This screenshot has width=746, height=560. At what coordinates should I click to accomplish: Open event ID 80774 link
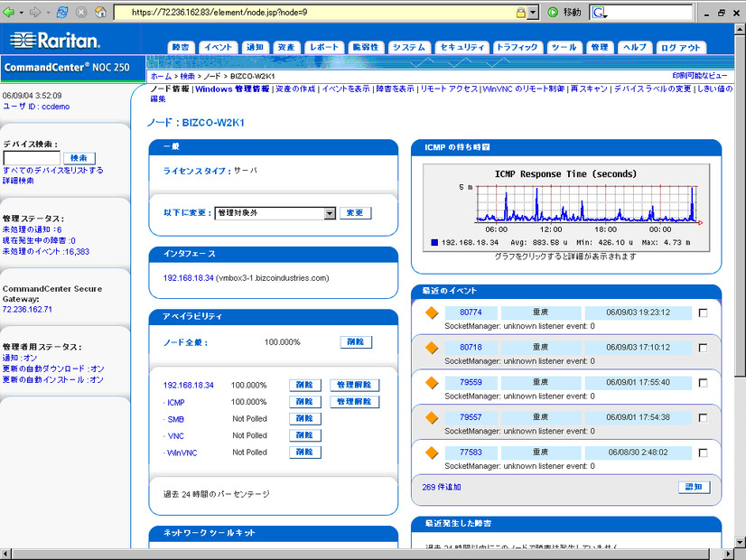[x=471, y=313]
